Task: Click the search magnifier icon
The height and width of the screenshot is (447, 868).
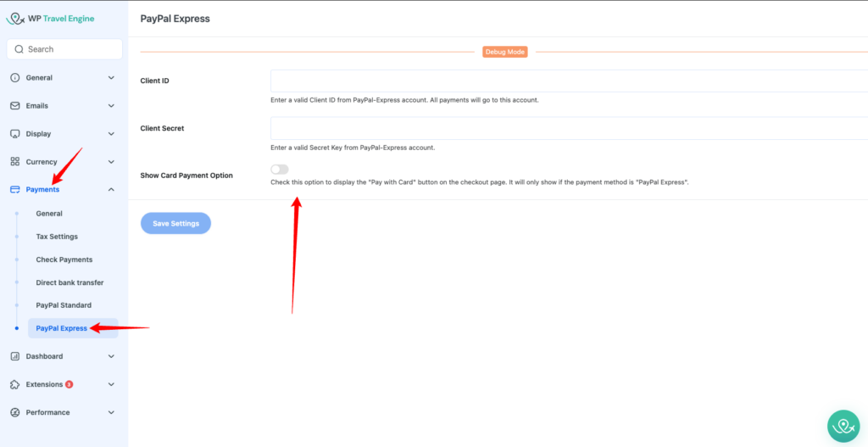Action: tap(19, 49)
